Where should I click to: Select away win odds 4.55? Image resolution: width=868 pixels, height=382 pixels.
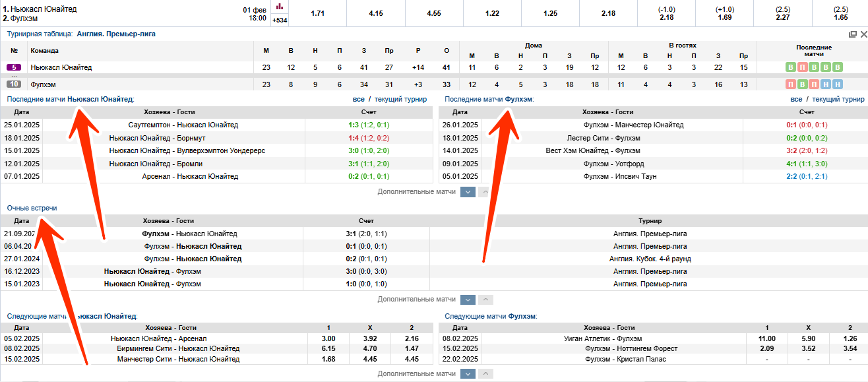[434, 13]
